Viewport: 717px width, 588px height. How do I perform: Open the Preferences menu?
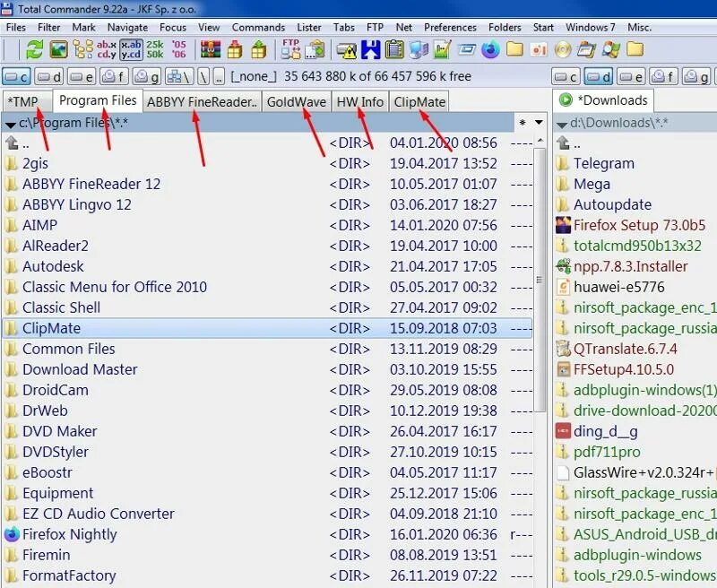point(450,28)
